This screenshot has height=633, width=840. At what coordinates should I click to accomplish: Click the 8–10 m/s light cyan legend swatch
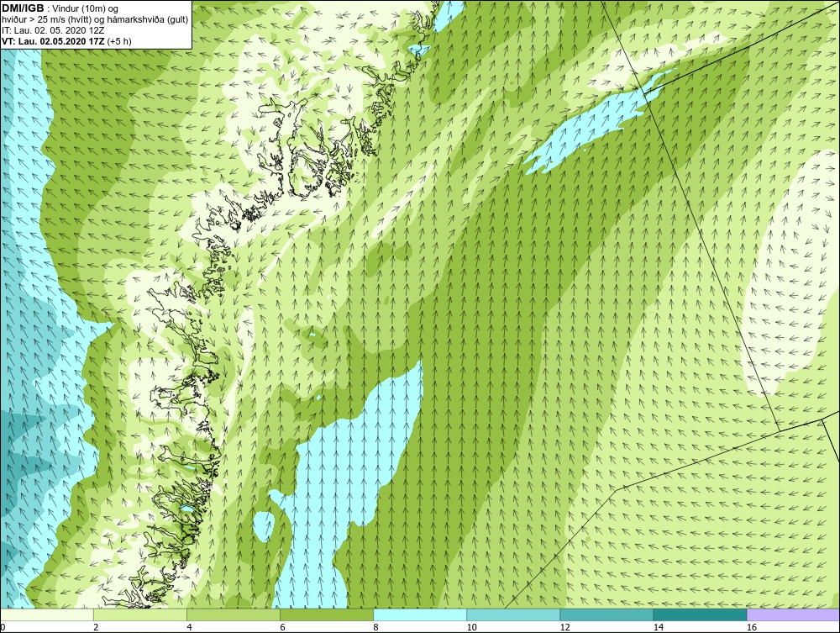click(x=420, y=615)
